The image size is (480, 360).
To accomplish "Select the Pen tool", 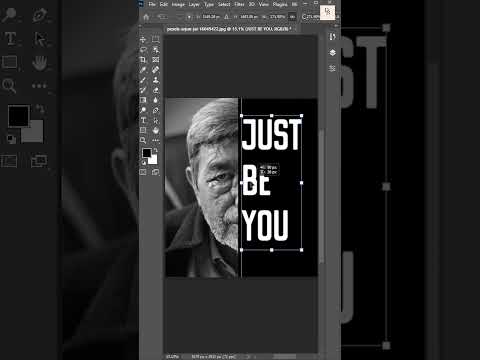I will click(x=155, y=110).
